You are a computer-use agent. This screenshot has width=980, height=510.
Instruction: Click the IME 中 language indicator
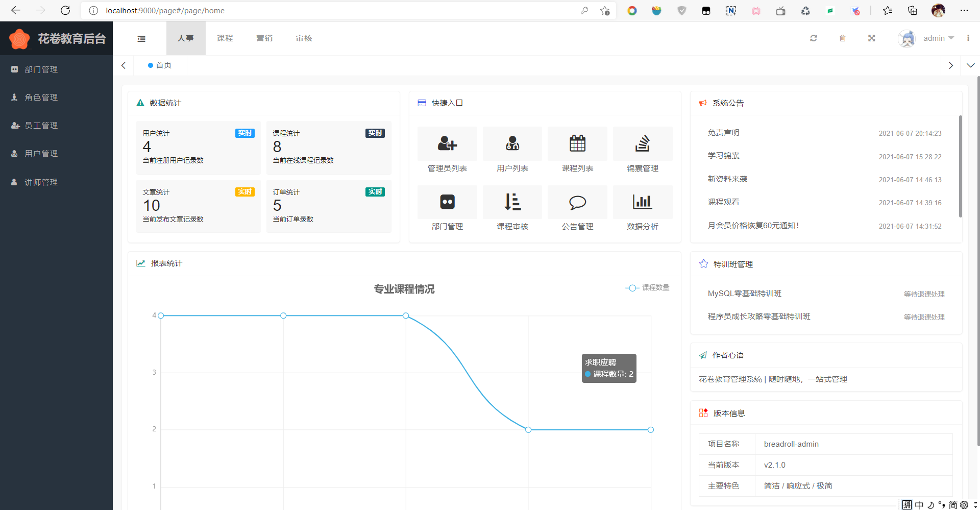919,505
